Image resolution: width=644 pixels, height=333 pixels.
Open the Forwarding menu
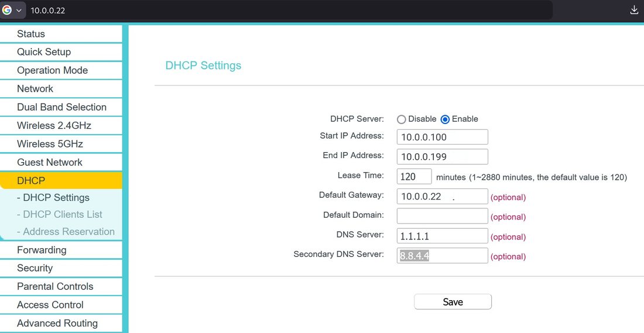(61, 250)
